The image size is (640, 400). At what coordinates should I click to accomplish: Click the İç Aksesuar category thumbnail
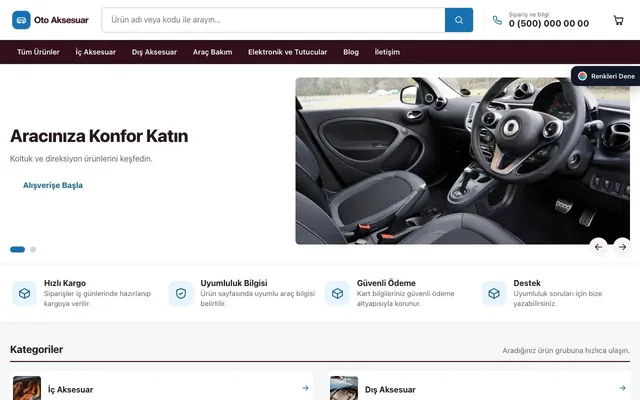pos(27,388)
